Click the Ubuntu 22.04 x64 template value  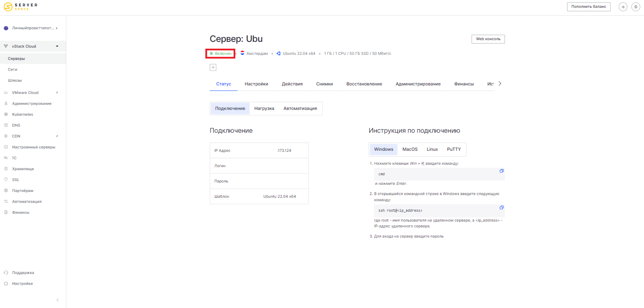coord(279,197)
